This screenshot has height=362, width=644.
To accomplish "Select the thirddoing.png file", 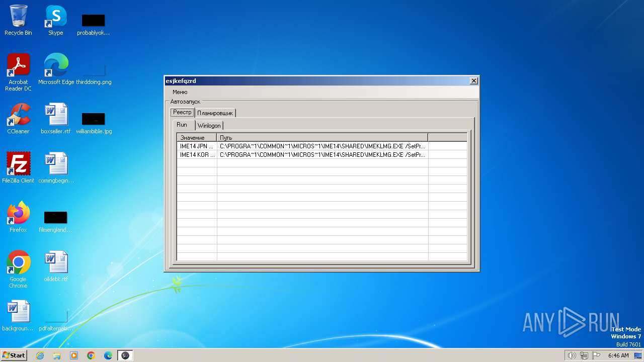I will pyautogui.click(x=94, y=73).
